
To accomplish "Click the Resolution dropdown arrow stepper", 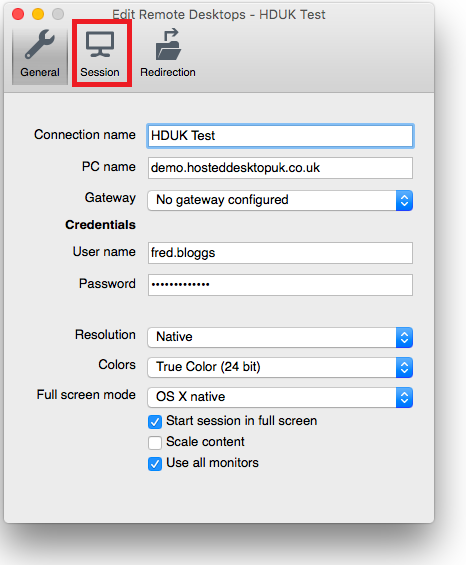I will point(404,338).
